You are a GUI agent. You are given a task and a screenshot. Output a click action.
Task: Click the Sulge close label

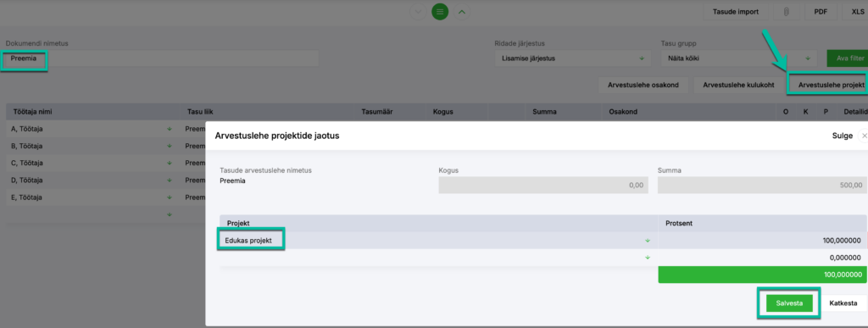click(x=842, y=136)
